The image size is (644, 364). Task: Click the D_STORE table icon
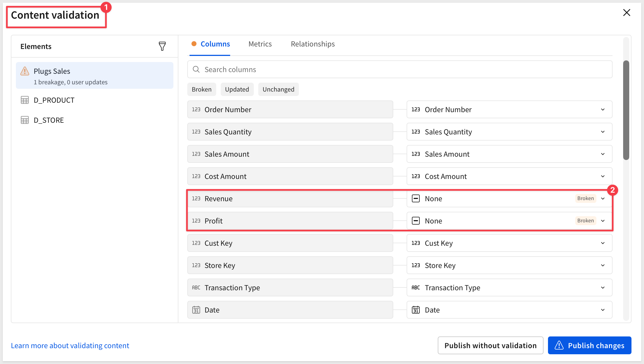pyautogui.click(x=25, y=120)
